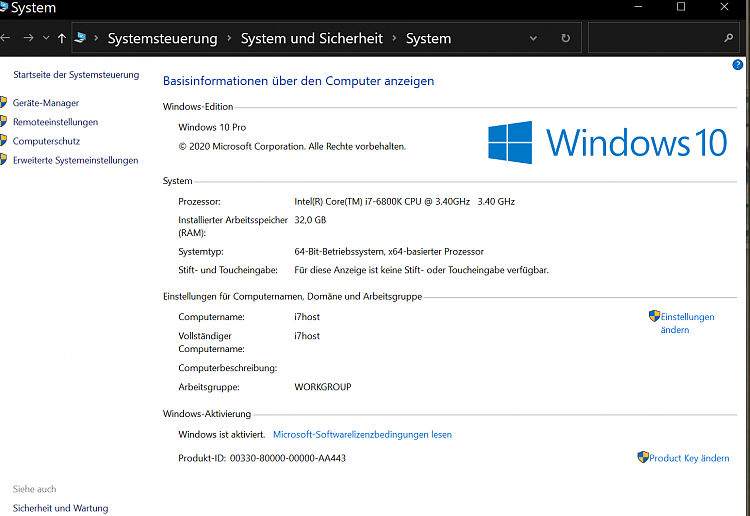750x516 pixels.
Task: Expand chevron after Systemsteuerung breadcrumb
Action: point(229,38)
